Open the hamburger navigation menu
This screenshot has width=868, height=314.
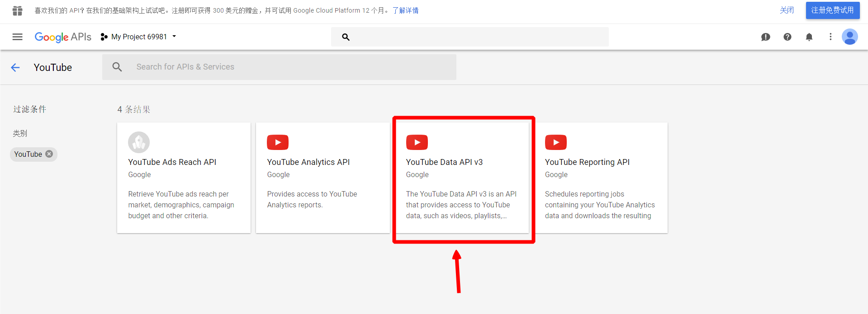pos(17,37)
